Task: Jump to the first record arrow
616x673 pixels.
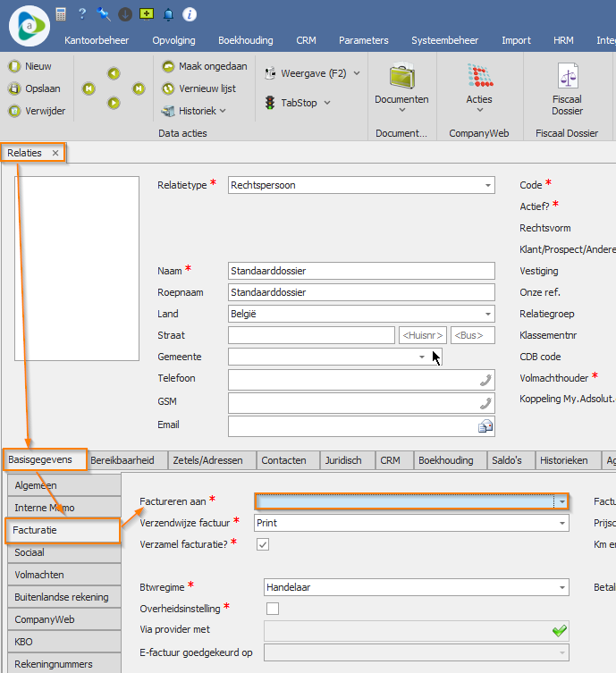Action: [x=89, y=88]
